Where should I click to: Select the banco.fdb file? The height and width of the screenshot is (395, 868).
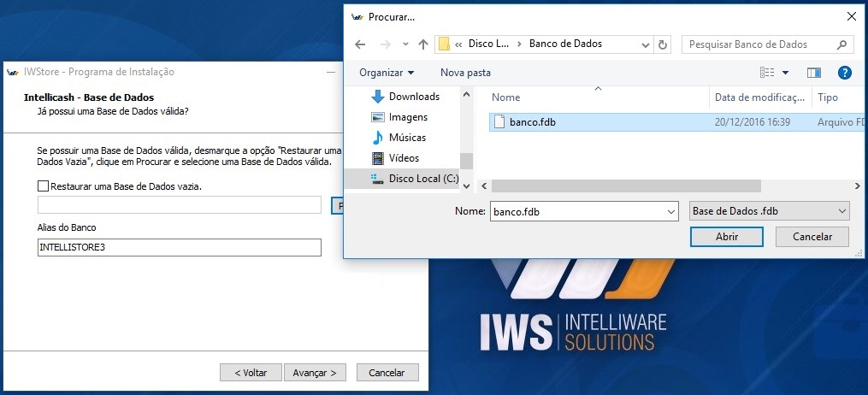[x=676, y=122]
